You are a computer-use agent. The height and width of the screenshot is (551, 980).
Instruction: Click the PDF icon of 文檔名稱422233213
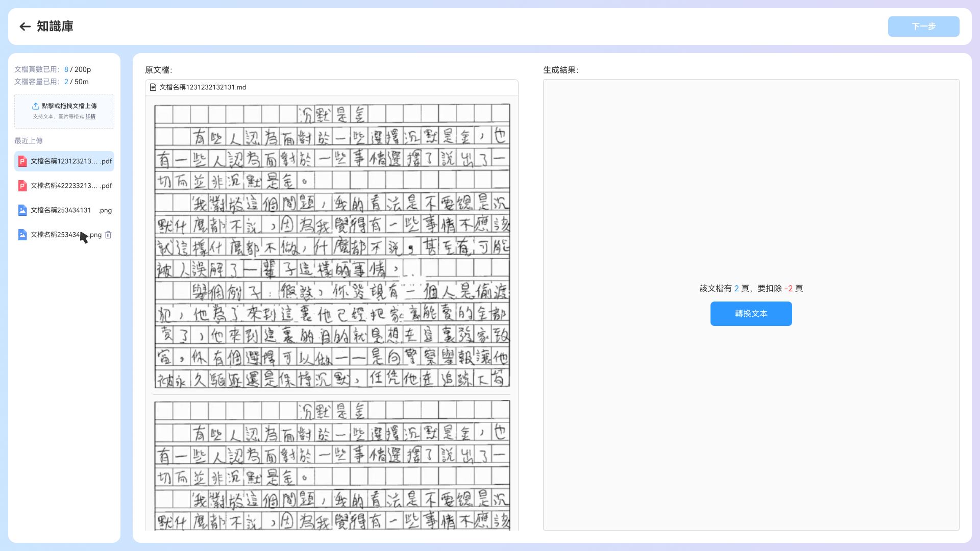pyautogui.click(x=22, y=186)
